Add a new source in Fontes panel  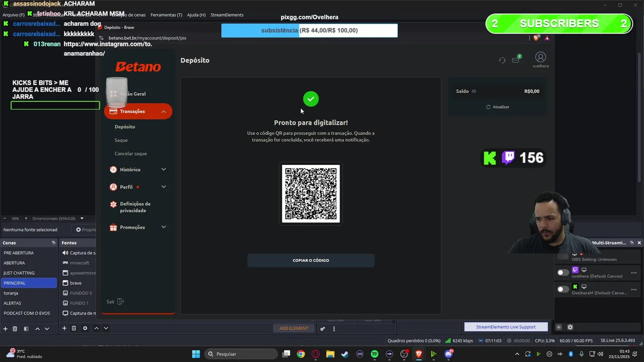(x=64, y=328)
